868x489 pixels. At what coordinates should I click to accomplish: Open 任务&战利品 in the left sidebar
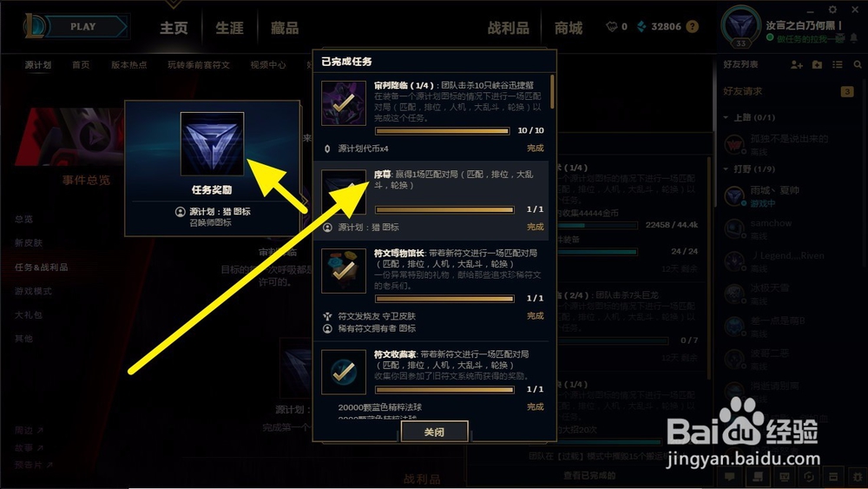[42, 267]
